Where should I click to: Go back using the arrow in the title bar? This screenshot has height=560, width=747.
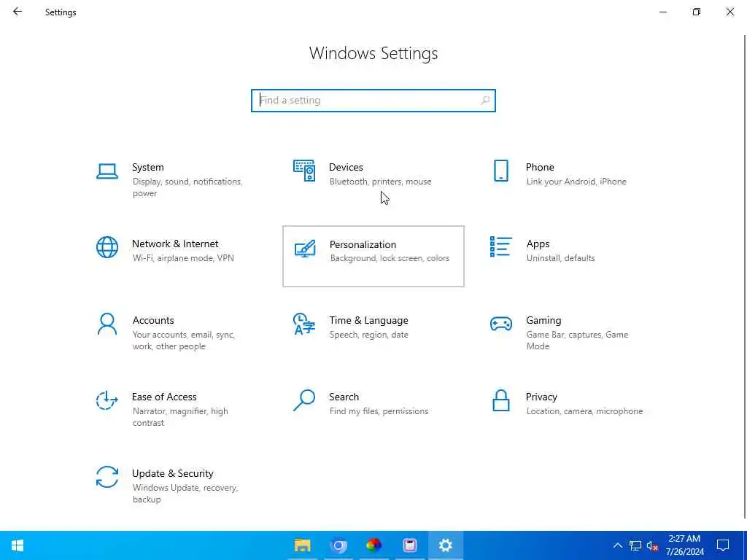coord(18,12)
